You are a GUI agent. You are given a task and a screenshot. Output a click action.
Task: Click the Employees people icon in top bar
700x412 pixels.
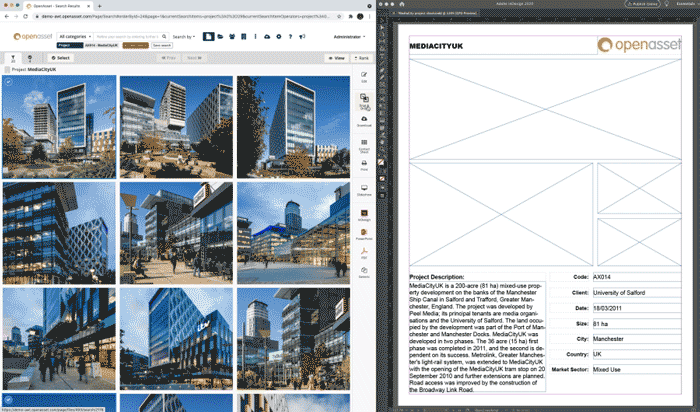(232, 37)
